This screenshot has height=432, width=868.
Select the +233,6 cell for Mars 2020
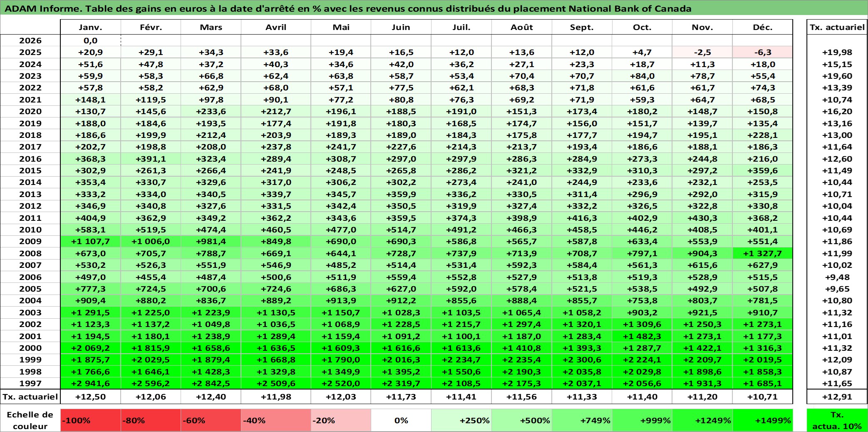pos(211,111)
